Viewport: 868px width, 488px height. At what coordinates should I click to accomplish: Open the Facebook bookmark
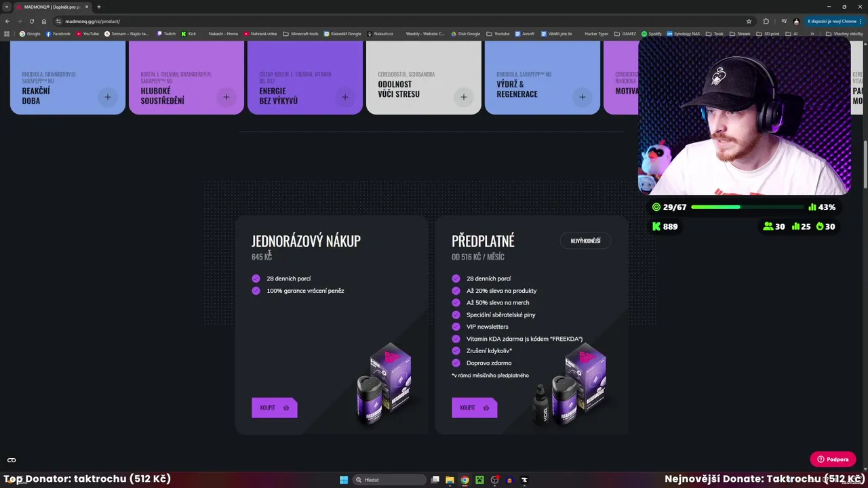click(58, 34)
